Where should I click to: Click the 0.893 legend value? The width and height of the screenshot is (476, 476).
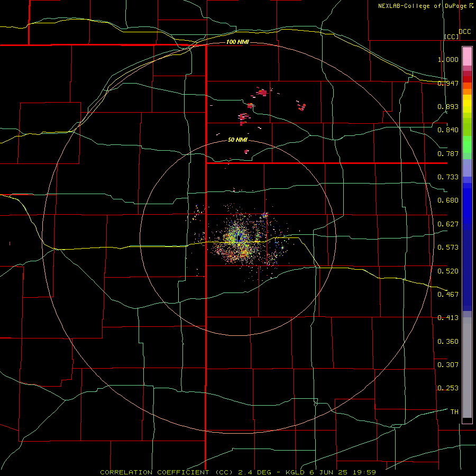tap(448, 106)
